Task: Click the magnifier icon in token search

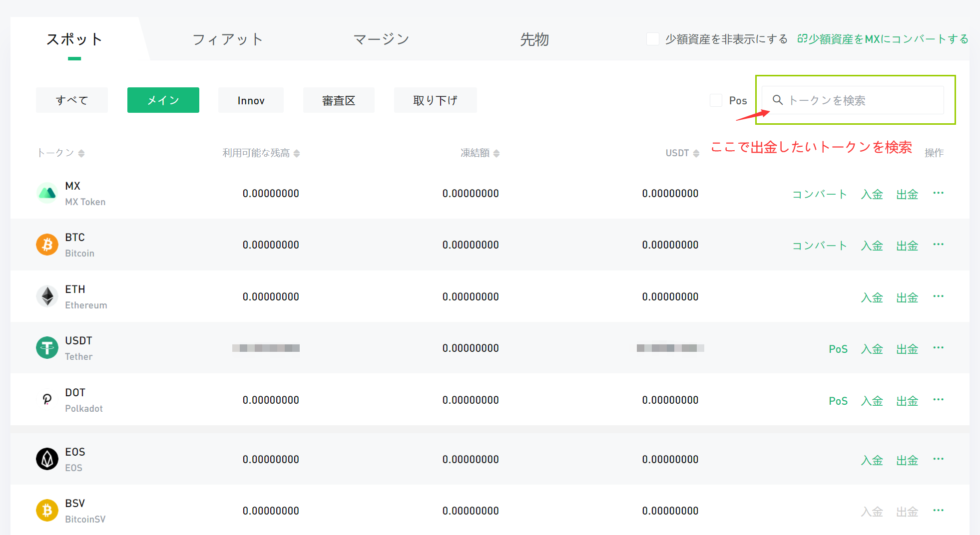Action: coord(778,100)
